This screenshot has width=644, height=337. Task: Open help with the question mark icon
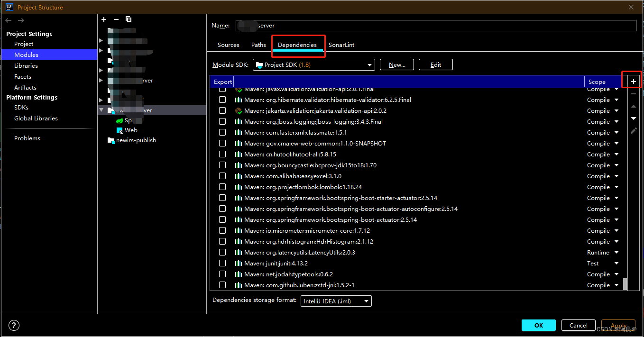(14, 326)
